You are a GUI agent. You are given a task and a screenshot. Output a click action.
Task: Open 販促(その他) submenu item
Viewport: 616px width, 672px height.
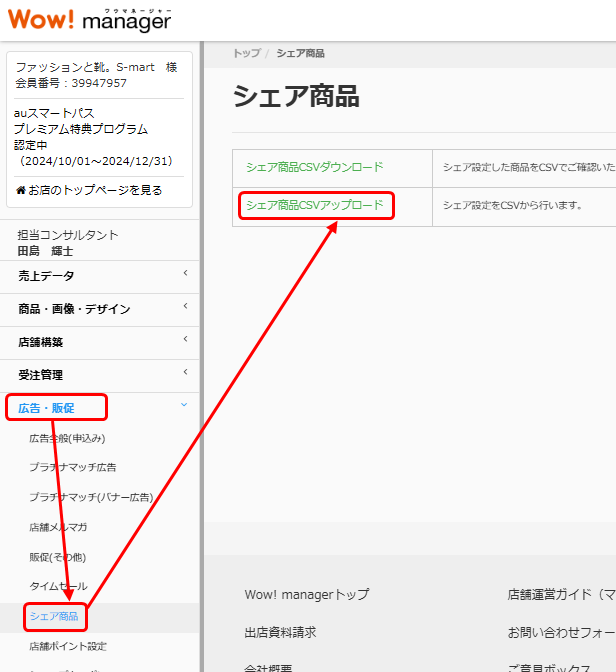pyautogui.click(x=58, y=556)
